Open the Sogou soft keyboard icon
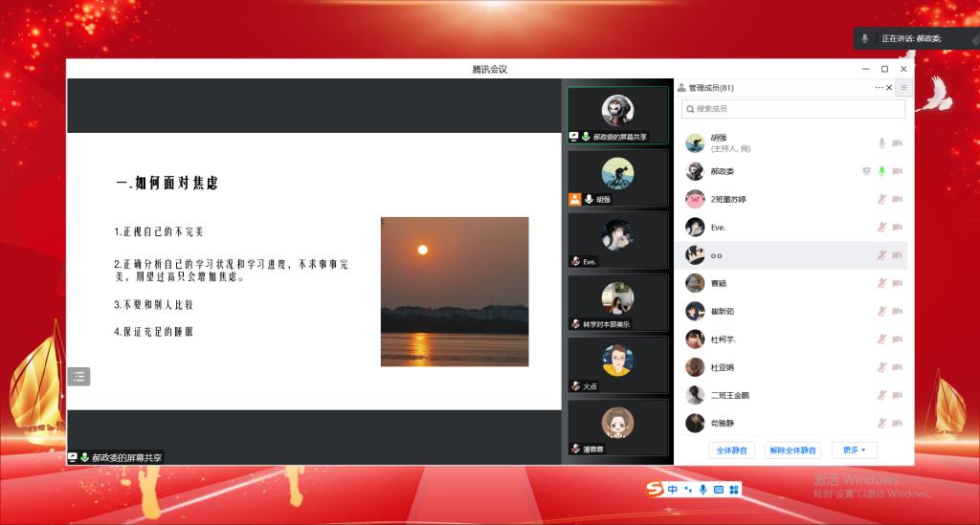 click(718, 490)
